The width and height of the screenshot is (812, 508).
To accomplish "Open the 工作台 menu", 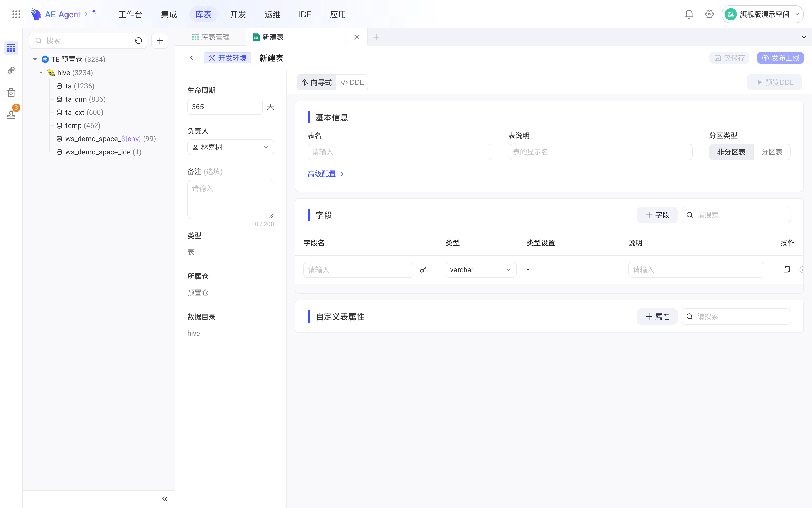I will click(130, 14).
